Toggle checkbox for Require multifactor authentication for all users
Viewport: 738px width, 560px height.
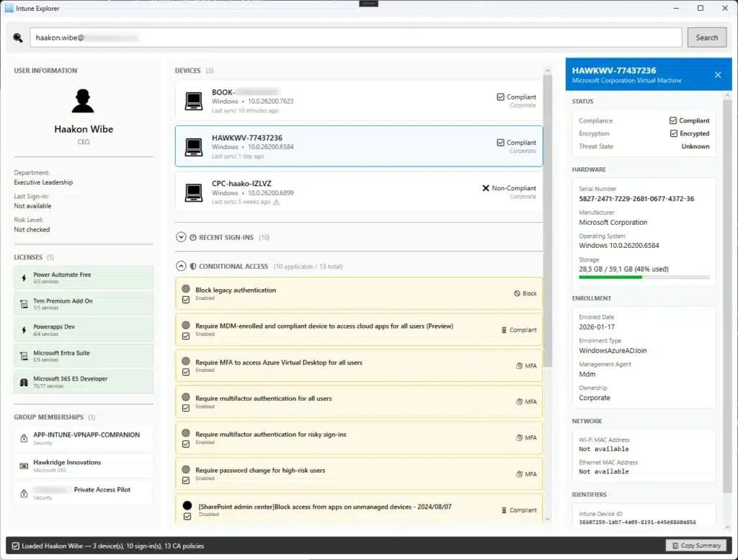point(186,407)
